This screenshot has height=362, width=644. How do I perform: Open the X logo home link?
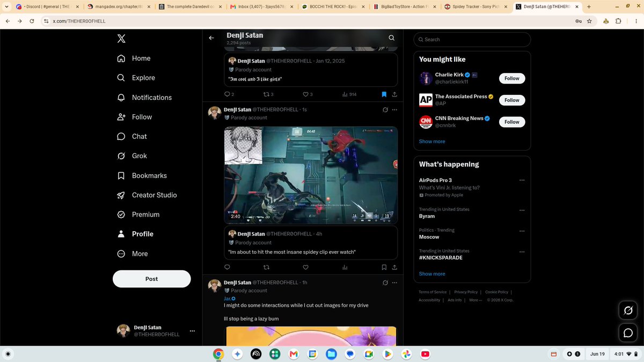coord(121,39)
